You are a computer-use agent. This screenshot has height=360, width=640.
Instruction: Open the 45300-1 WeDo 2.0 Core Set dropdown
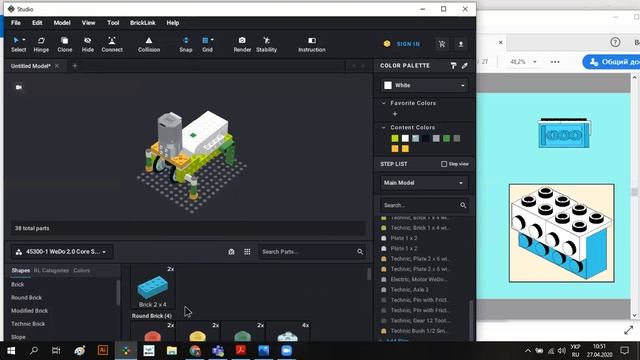[62, 252]
